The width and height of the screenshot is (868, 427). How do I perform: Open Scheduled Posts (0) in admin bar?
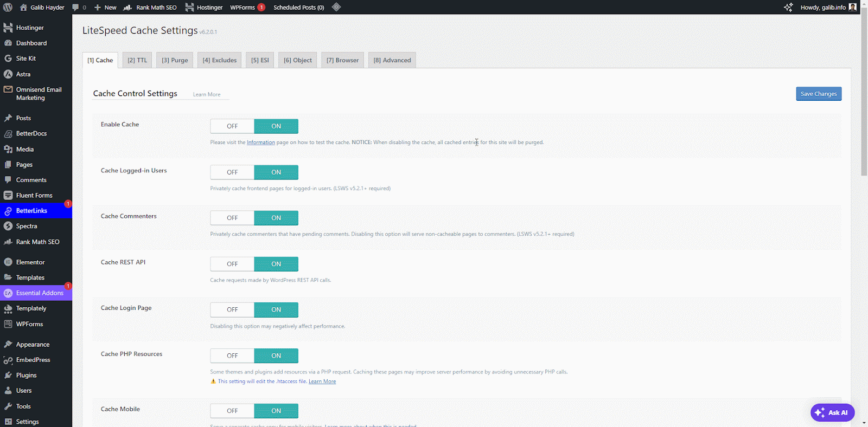[x=298, y=7]
